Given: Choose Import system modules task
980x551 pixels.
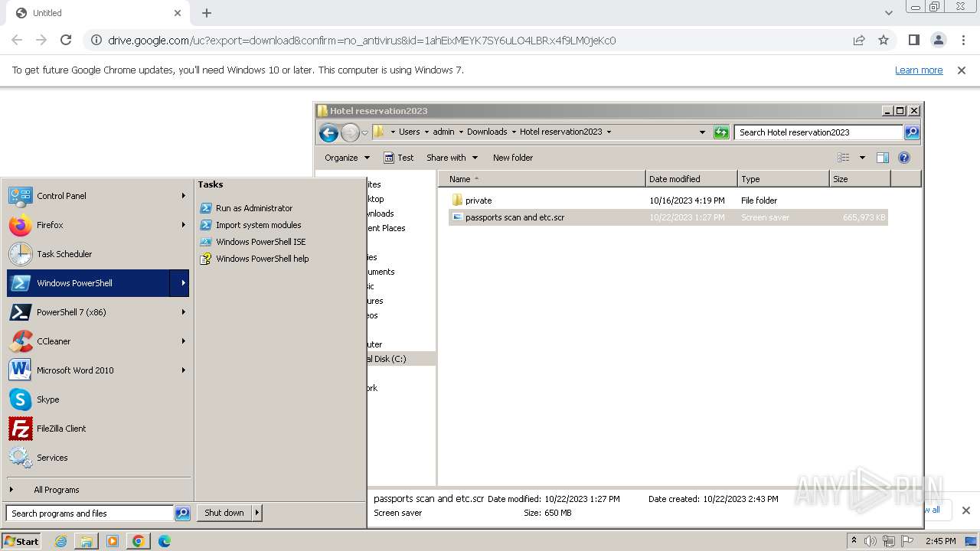Looking at the screenshot, I should click(x=258, y=225).
